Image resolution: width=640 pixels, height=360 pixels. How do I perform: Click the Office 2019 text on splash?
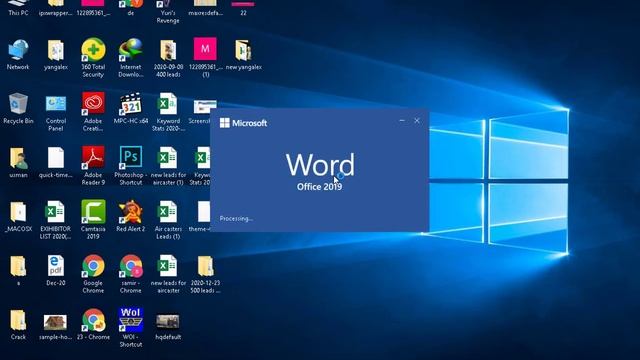point(319,187)
